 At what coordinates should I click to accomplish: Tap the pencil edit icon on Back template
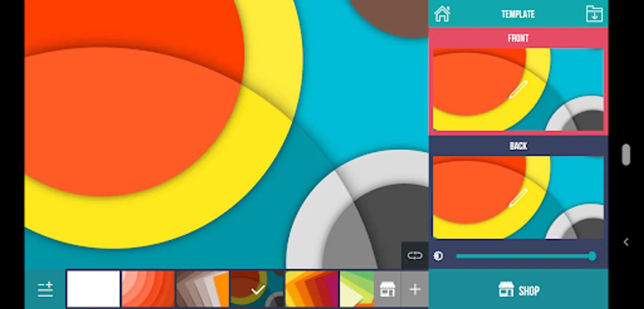pos(518,197)
